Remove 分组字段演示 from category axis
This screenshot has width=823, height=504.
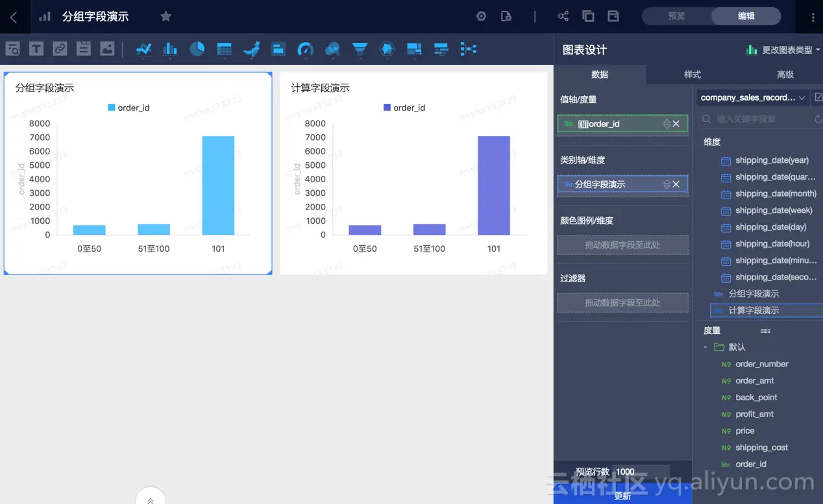[676, 185]
